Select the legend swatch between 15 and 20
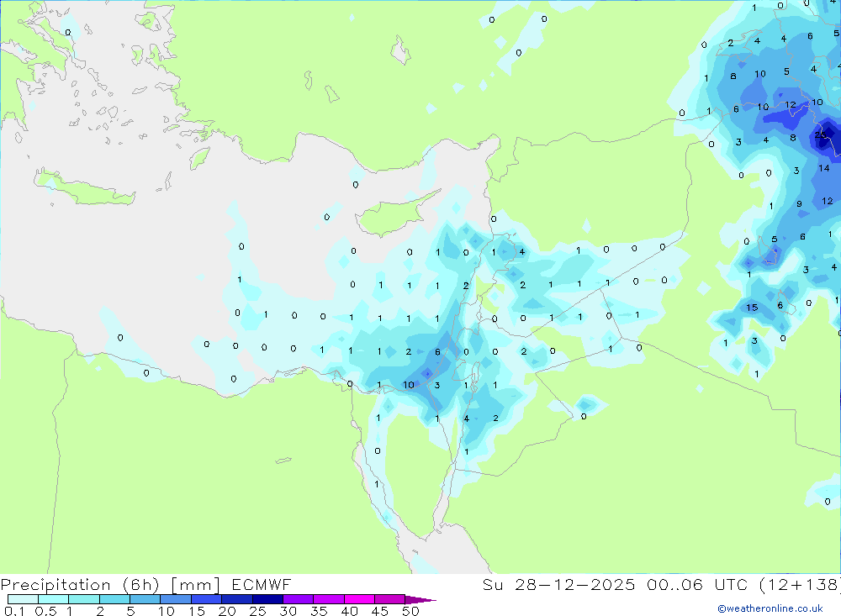841x616 pixels. click(207, 599)
